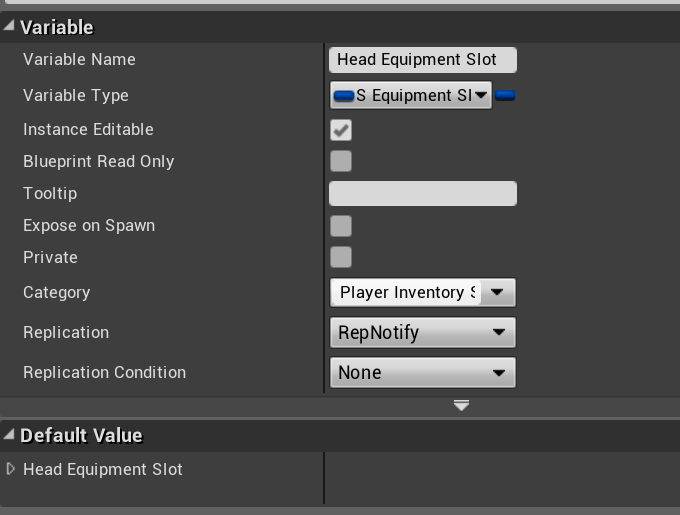Open the Replication Condition dropdown
This screenshot has height=515, width=680.
point(422,372)
